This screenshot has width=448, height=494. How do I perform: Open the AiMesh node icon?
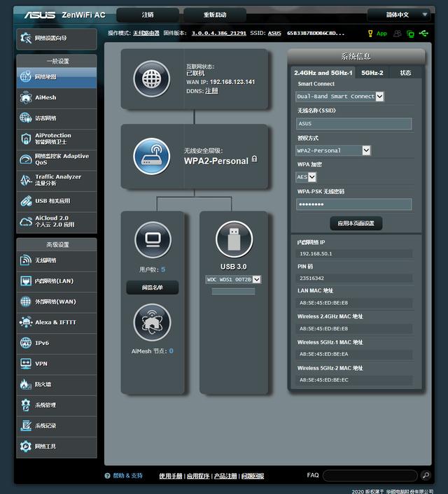(x=152, y=323)
